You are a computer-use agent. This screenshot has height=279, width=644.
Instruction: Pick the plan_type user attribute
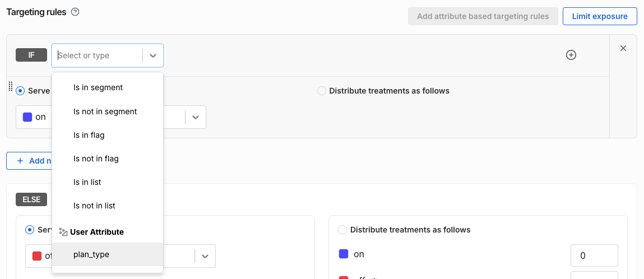pyautogui.click(x=91, y=254)
